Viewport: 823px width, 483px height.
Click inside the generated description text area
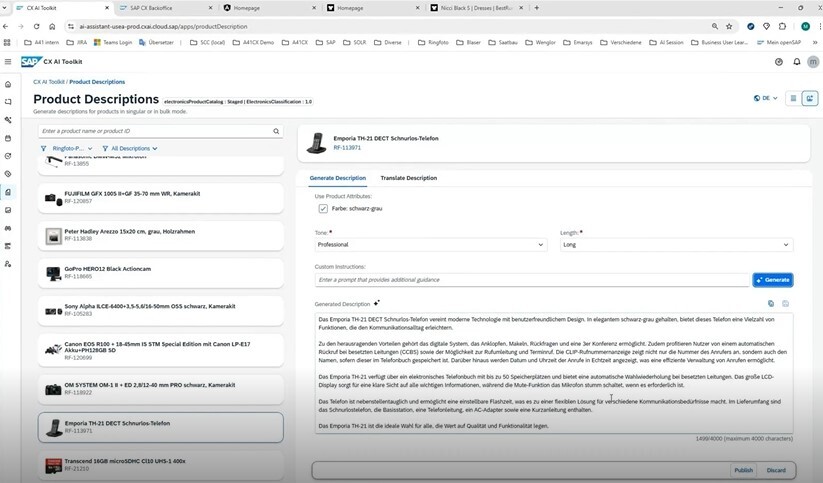click(x=554, y=373)
